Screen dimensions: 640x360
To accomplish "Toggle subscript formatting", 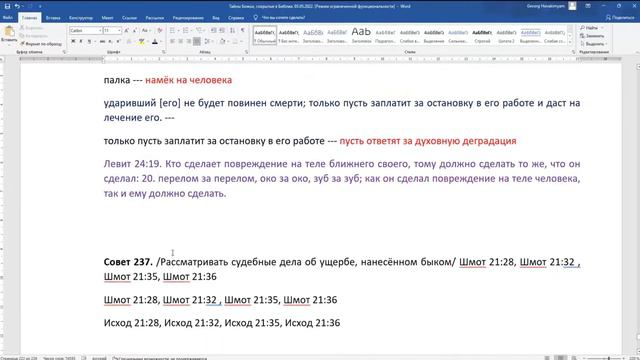I will point(110,41).
